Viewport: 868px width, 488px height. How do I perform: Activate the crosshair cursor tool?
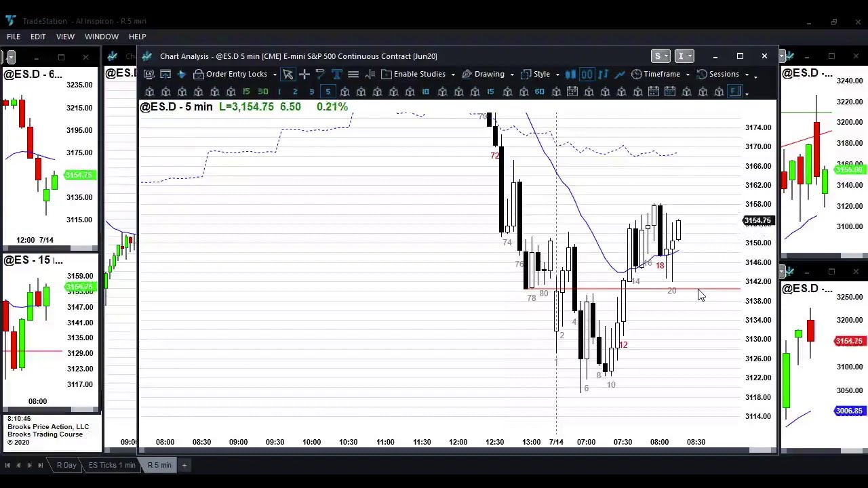[304, 74]
